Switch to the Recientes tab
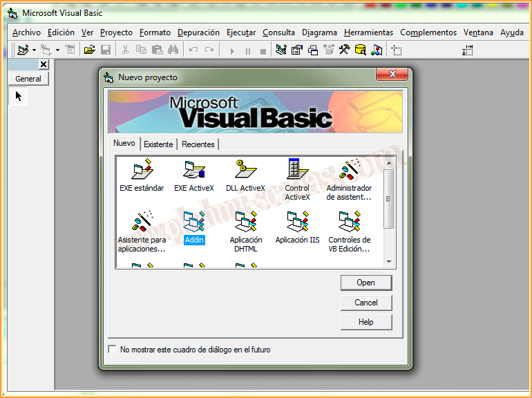Screen dimensions: 532x398 coord(198,144)
